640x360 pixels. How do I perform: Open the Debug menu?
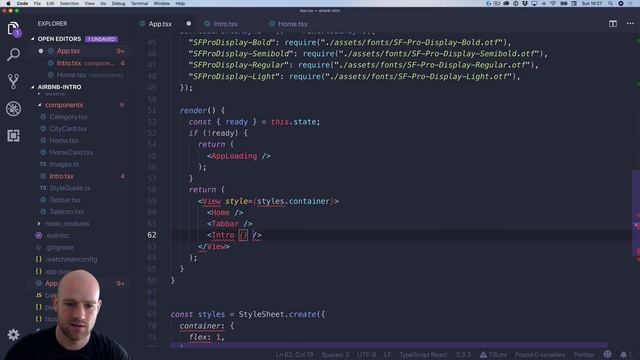tap(118, 3)
